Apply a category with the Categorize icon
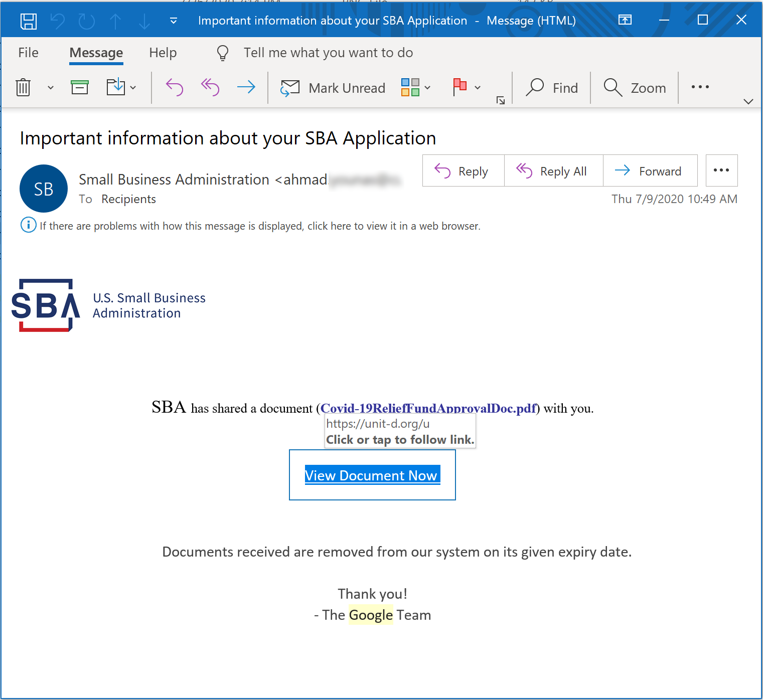This screenshot has width=763, height=700. click(x=410, y=87)
